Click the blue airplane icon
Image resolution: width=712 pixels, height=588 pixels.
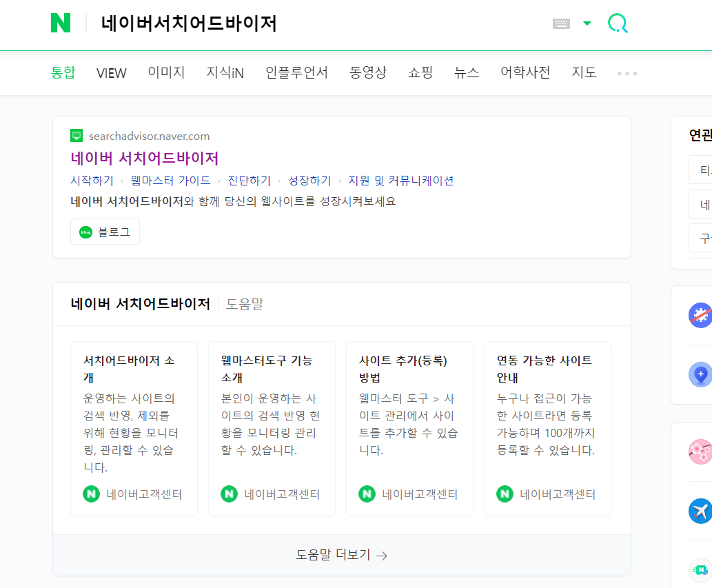[701, 511]
